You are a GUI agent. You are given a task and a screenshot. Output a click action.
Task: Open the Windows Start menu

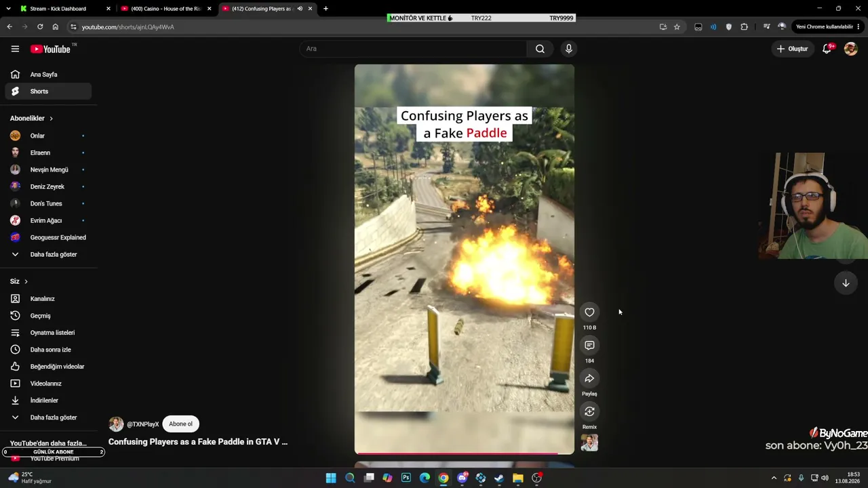pyautogui.click(x=331, y=478)
